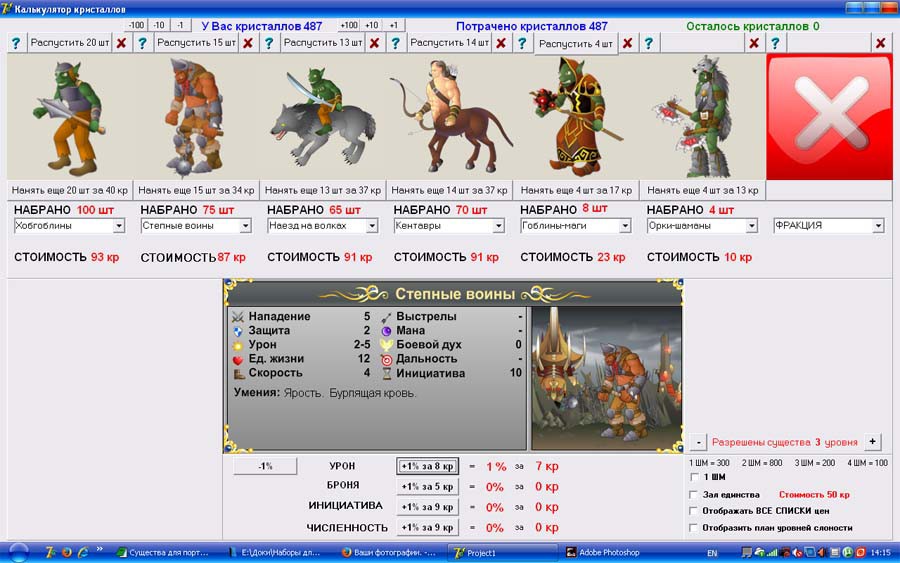Screen dimensions: 900x563
Task: Add 1 crystal with +1 button
Action: (x=394, y=25)
